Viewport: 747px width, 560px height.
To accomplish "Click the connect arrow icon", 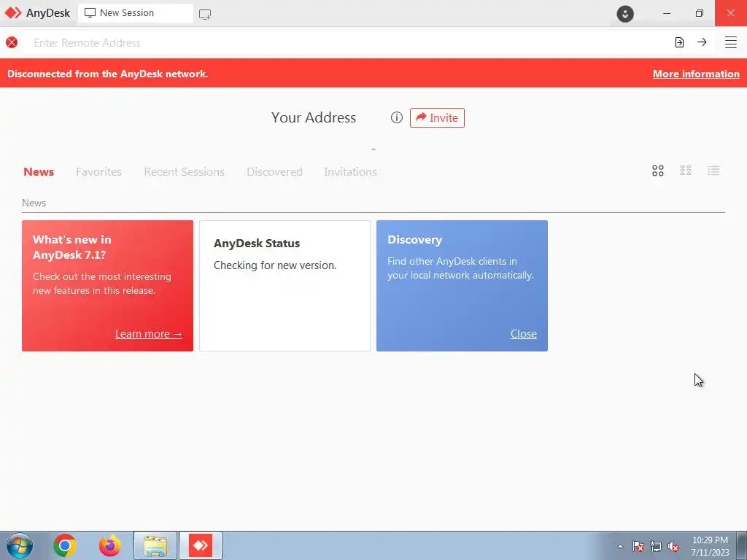I will 702,42.
